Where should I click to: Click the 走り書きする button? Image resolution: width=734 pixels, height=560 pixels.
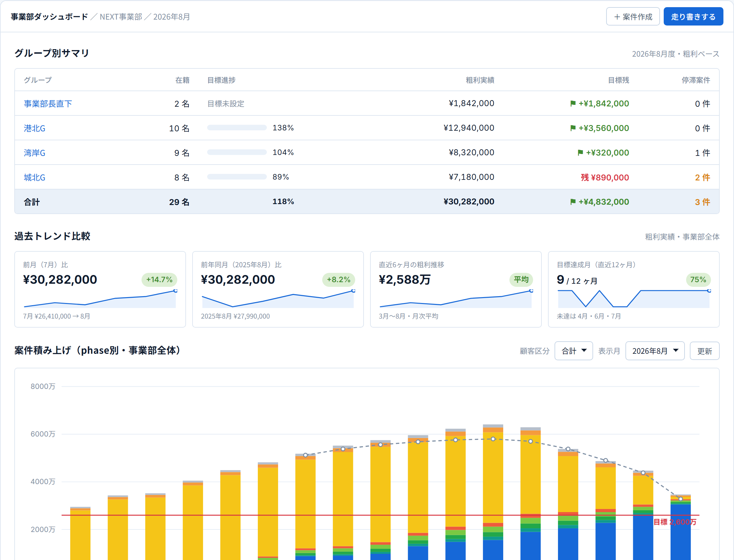[x=693, y=16]
